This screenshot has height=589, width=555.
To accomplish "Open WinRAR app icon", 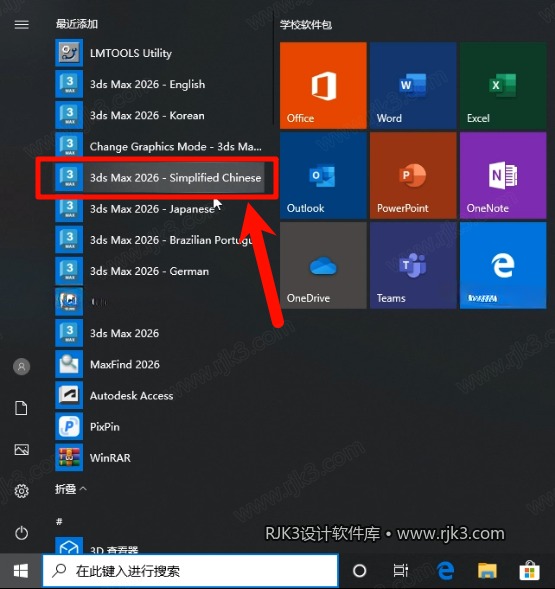I will [x=69, y=458].
